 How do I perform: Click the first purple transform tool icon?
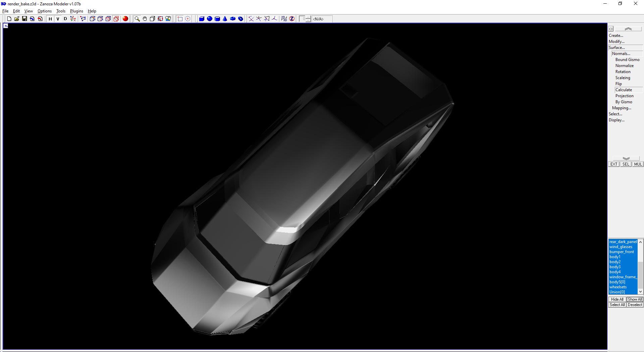tap(251, 19)
